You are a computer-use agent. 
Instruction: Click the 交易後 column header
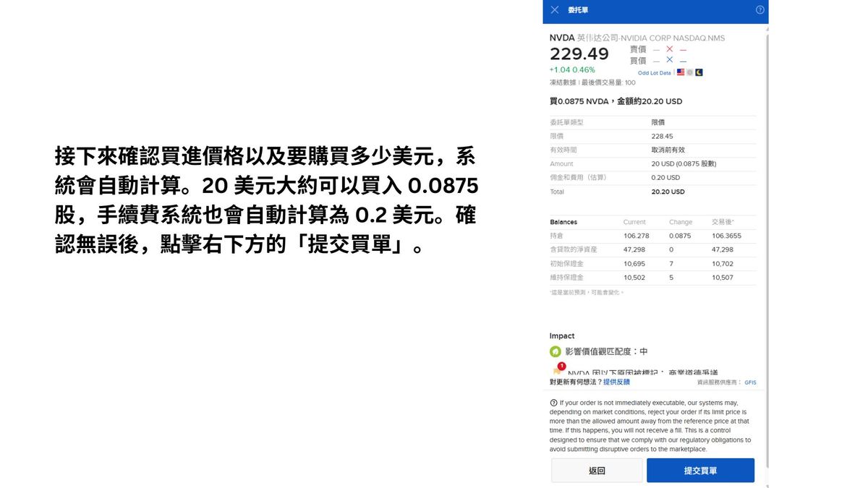(723, 222)
